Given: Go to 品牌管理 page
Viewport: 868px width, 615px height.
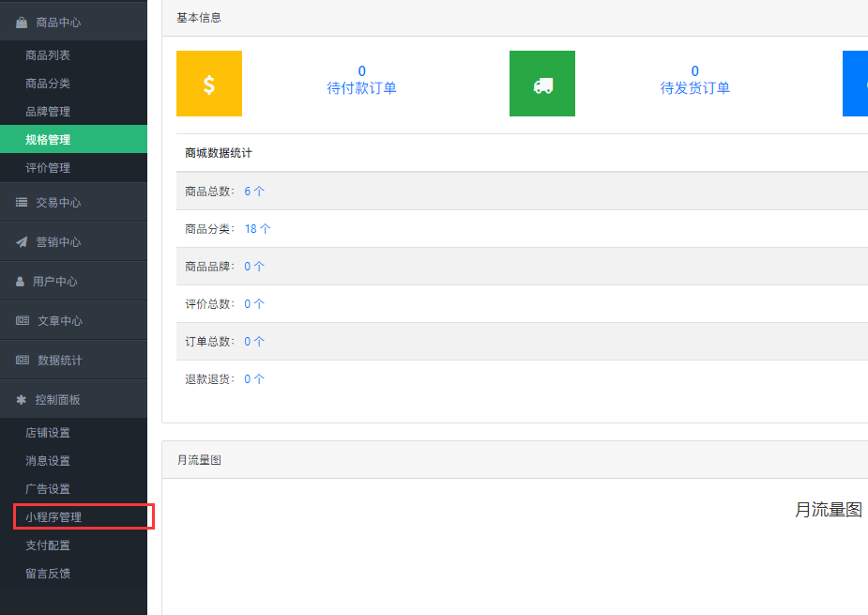Looking at the screenshot, I should (x=48, y=112).
